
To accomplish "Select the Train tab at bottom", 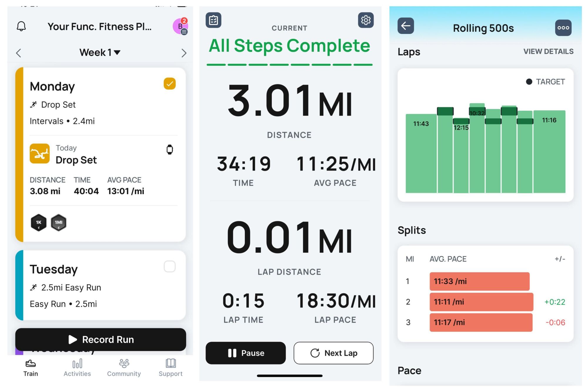I will click(x=30, y=369).
